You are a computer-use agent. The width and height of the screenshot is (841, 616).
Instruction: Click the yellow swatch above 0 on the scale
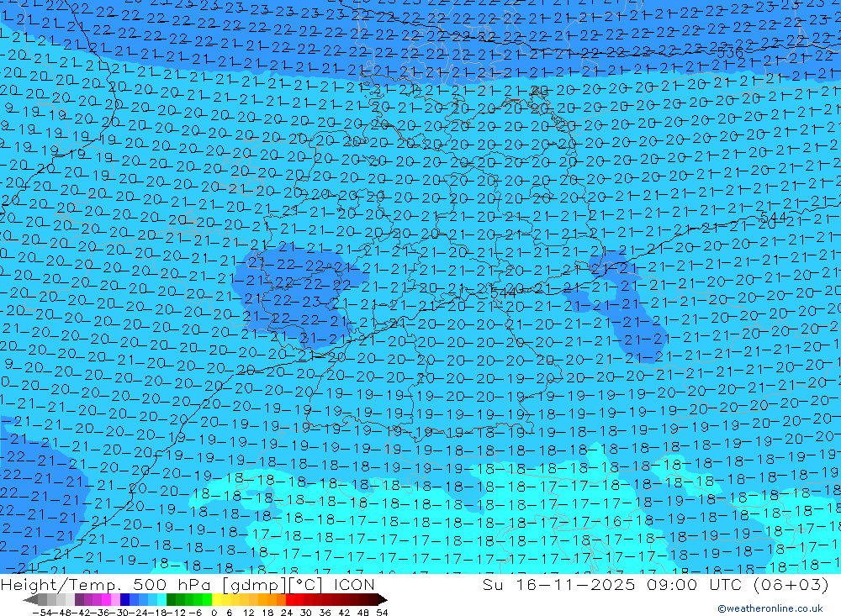(x=216, y=600)
